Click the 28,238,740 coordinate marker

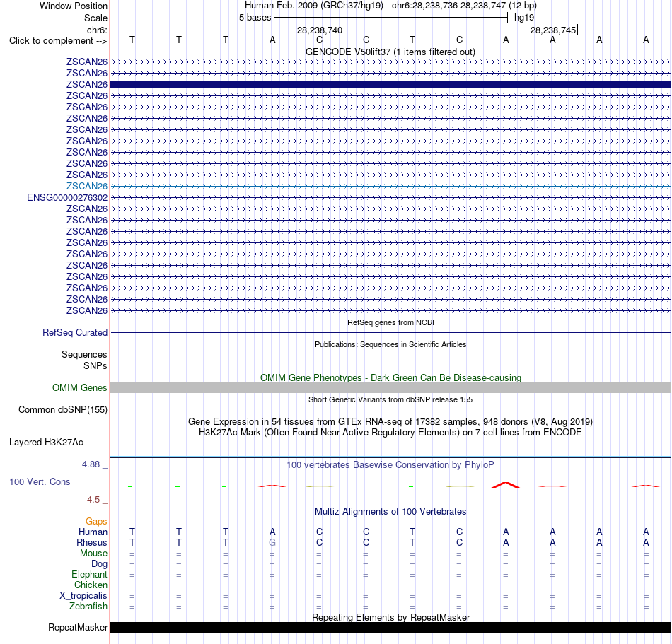[x=320, y=30]
